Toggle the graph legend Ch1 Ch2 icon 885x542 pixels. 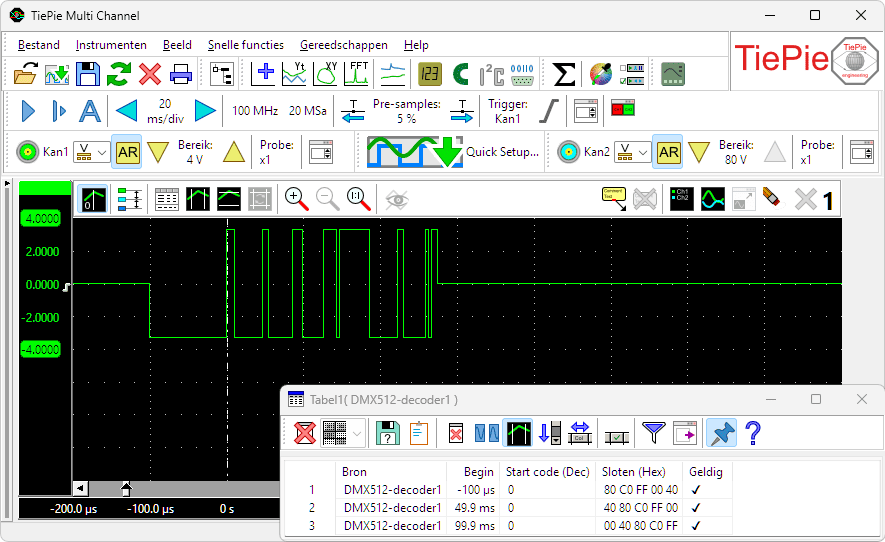pyautogui.click(x=681, y=199)
